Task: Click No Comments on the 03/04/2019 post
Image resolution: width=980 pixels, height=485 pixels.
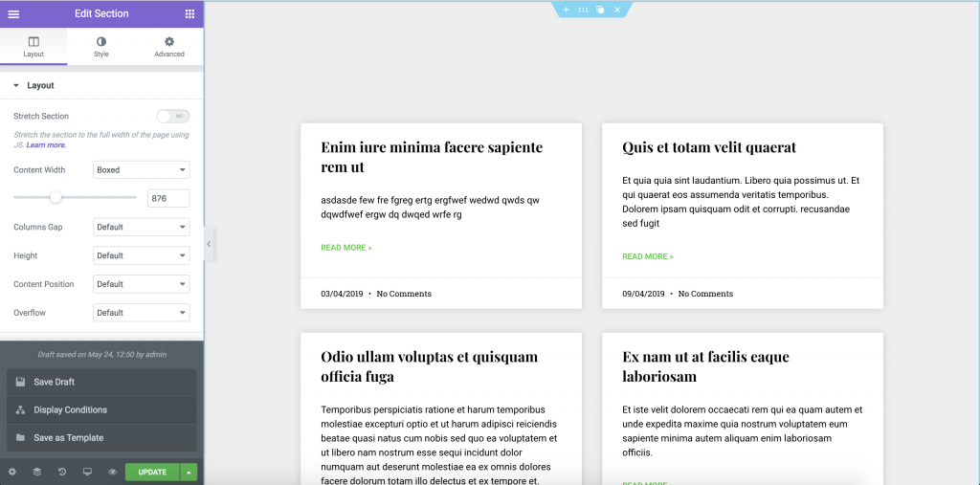Action: (x=404, y=294)
